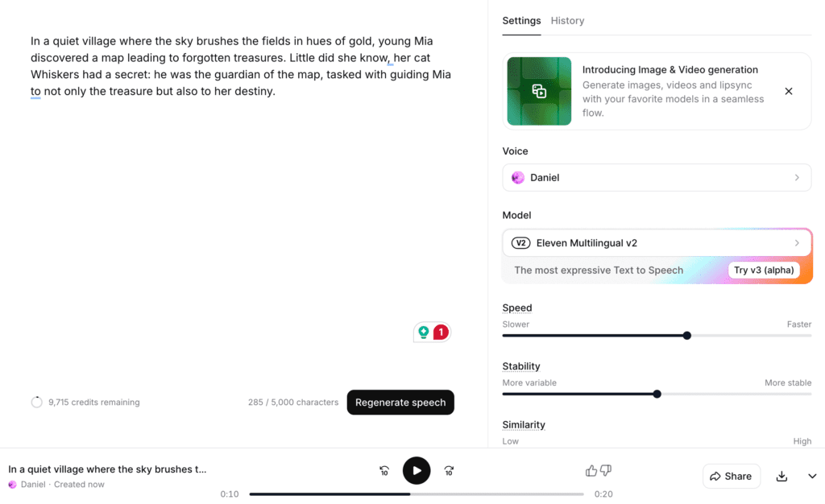Click the Regenerate speech button
Viewport: 825px width, 504px height.
(400, 402)
